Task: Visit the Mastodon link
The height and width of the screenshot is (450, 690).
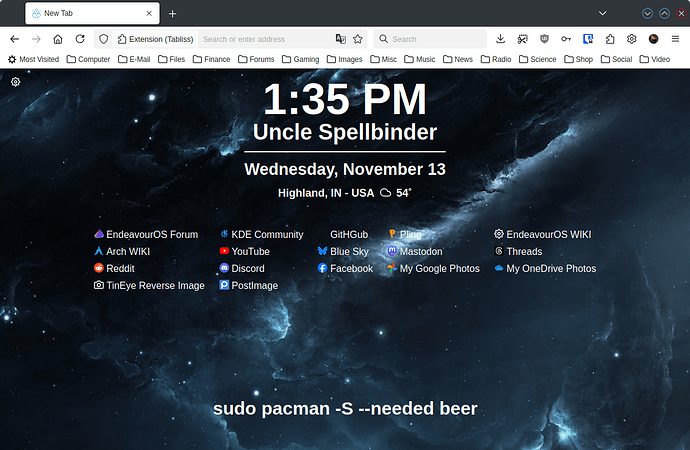Action: (415, 252)
